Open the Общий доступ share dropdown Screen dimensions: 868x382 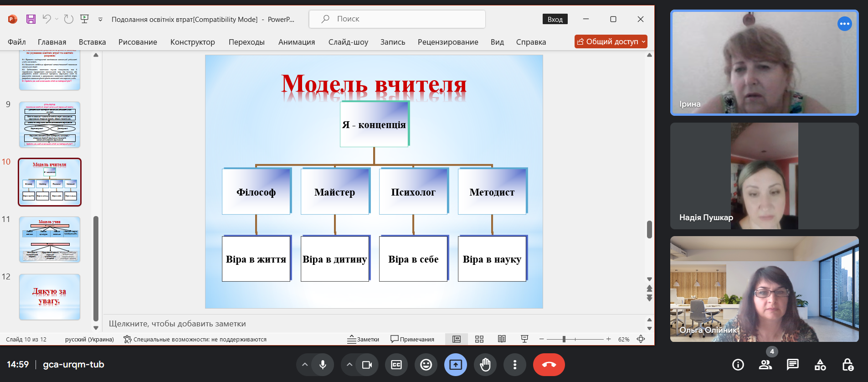611,41
